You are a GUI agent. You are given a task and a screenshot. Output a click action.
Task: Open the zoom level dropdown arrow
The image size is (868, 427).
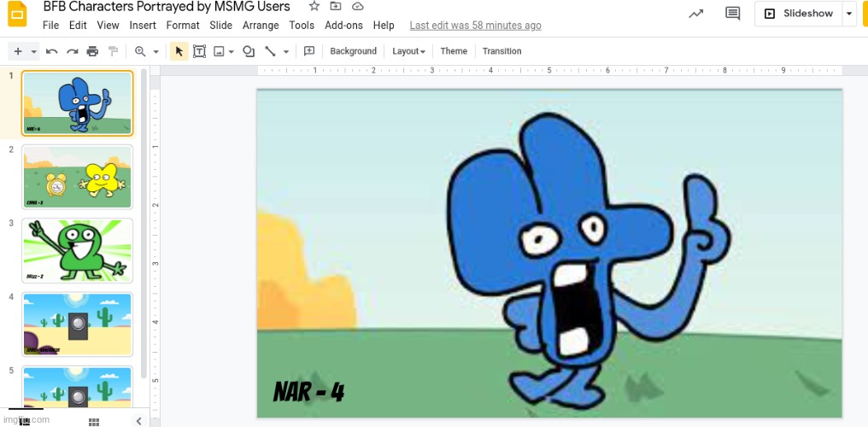click(156, 51)
